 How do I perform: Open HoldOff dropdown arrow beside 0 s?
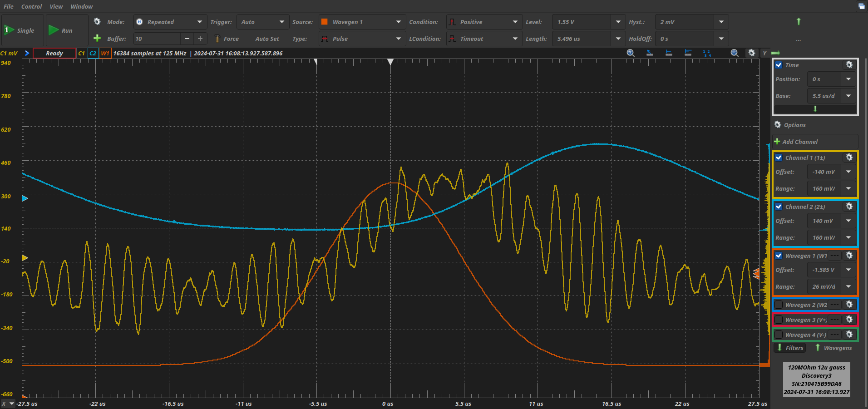721,39
